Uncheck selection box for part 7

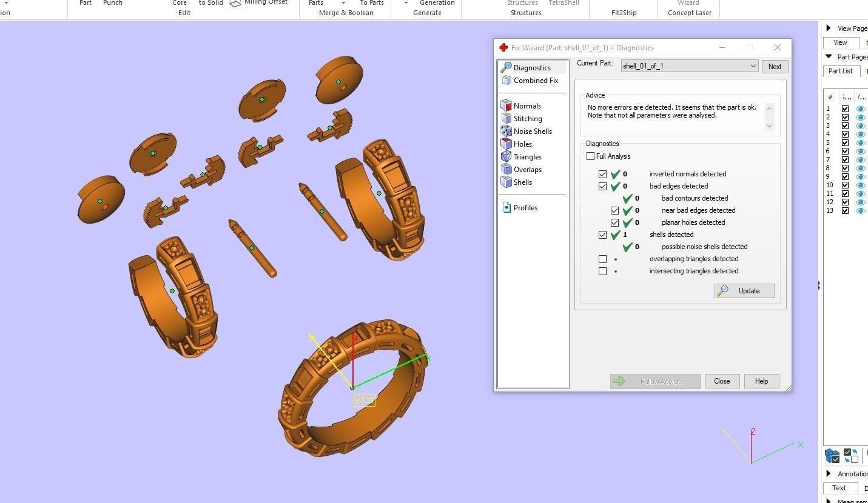[x=845, y=160]
